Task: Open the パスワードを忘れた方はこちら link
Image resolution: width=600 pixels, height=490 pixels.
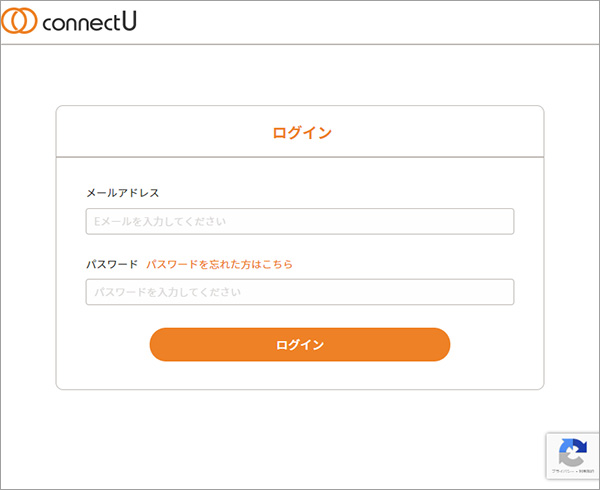Action: tap(219, 264)
